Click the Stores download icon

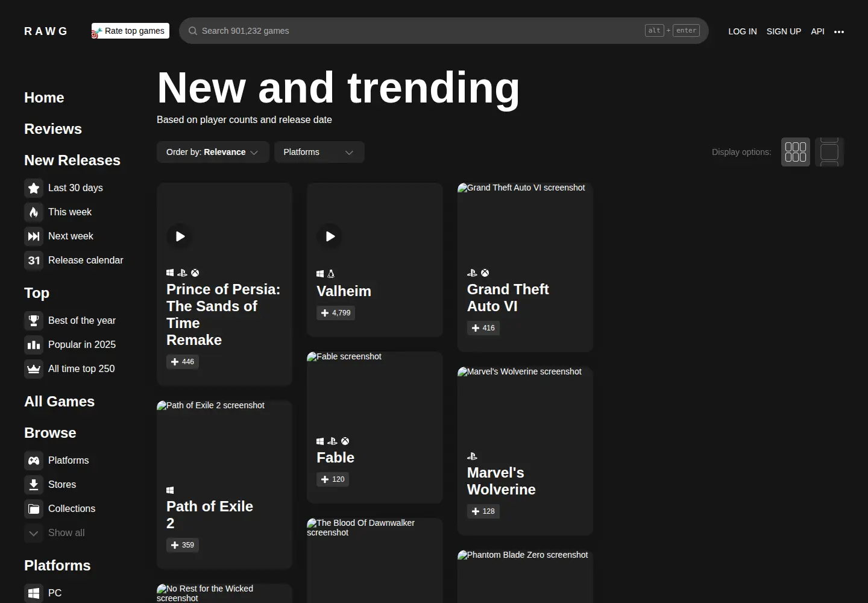34,485
